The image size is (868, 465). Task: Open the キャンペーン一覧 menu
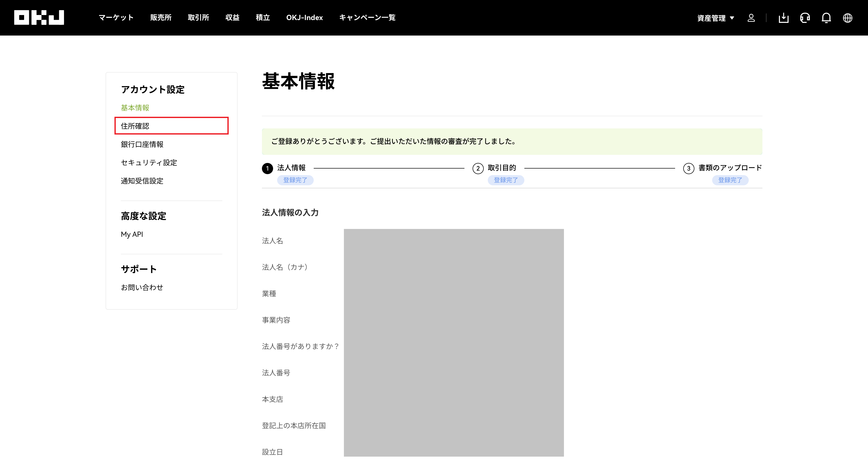[367, 18]
